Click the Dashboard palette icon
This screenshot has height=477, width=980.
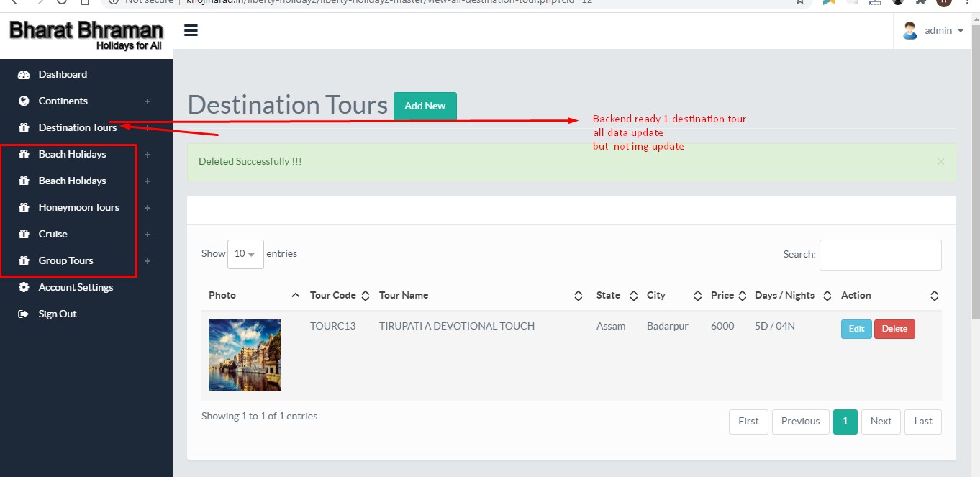[x=24, y=75]
